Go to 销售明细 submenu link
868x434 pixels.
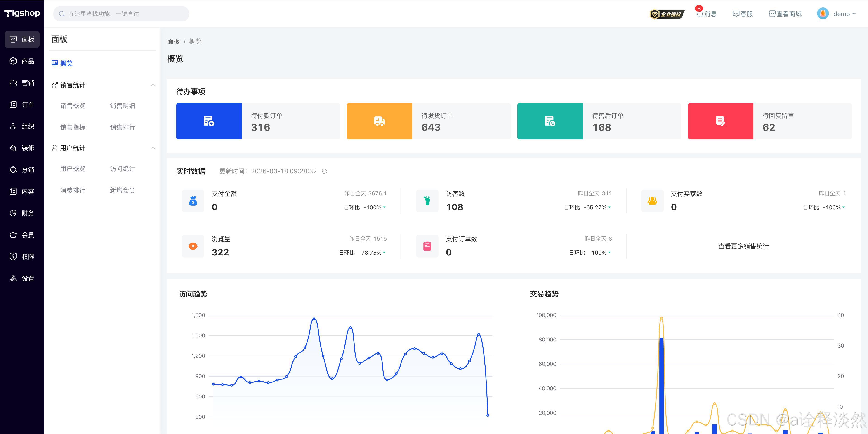[x=122, y=106]
